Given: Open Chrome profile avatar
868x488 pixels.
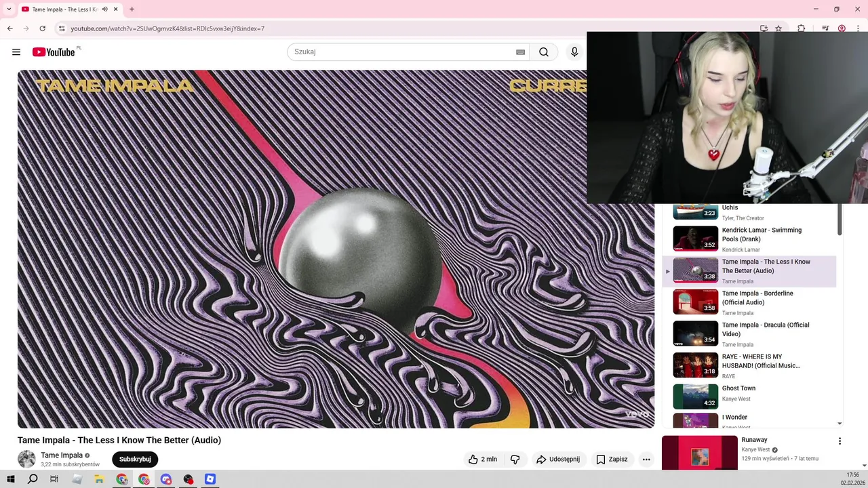Looking at the screenshot, I should click(x=842, y=28).
